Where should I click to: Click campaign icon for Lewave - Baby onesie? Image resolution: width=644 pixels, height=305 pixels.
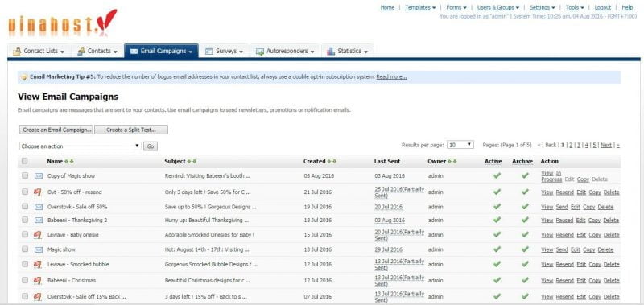38,234
